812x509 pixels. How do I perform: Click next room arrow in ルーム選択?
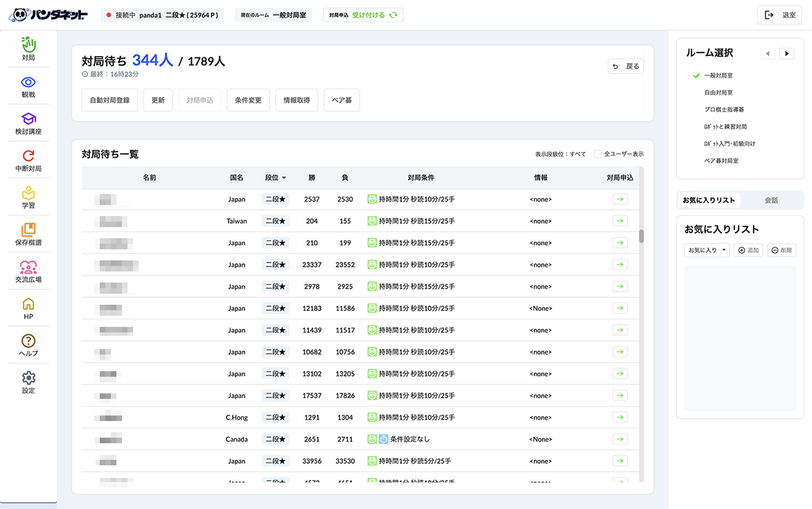point(786,53)
